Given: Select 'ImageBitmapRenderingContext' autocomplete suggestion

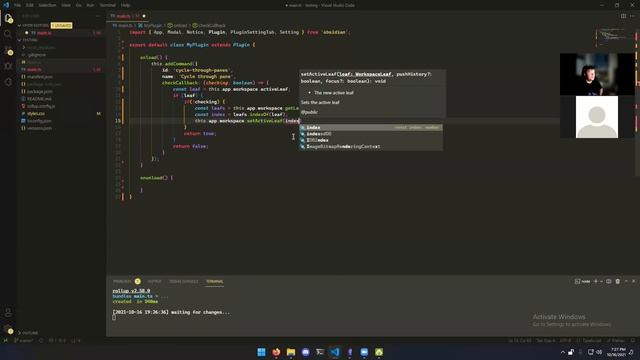Looking at the screenshot, I should tap(371, 147).
